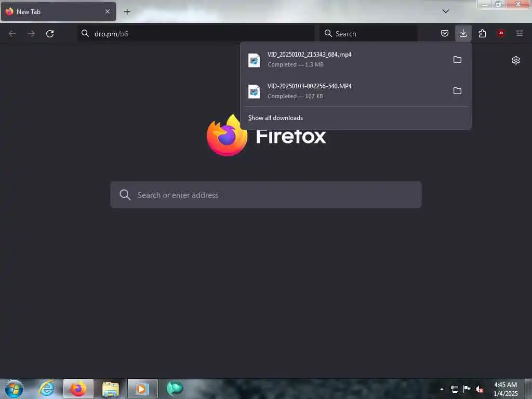
Task: Minimize the Firefox window
Action: coord(484,4)
